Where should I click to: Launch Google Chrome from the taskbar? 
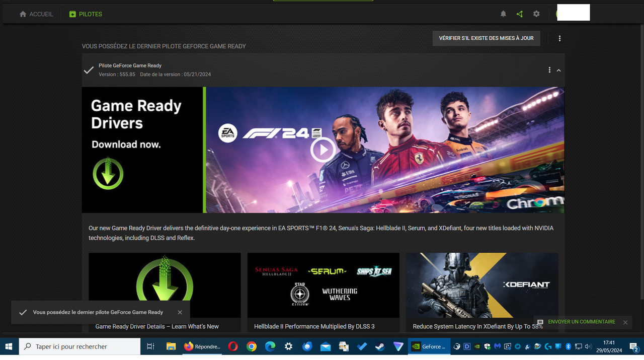click(x=252, y=346)
